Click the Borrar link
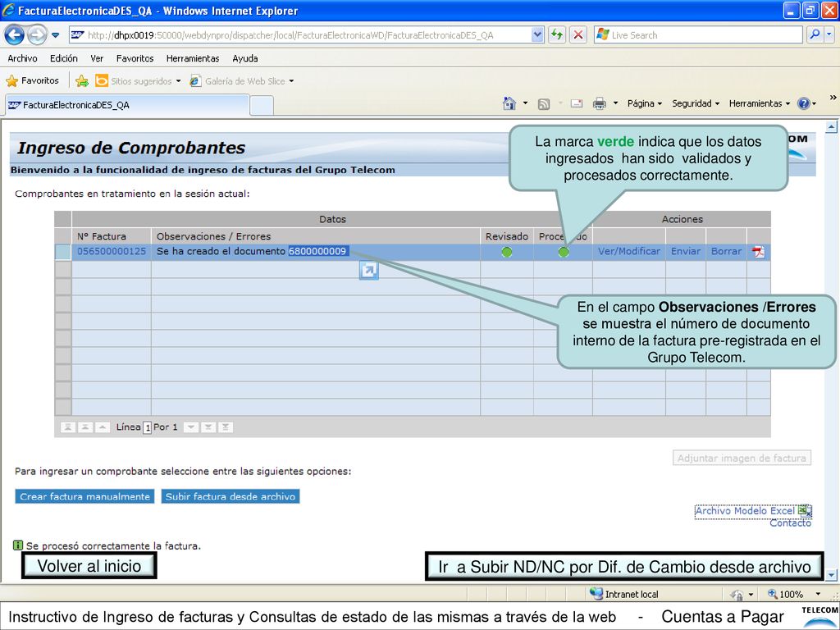 [x=727, y=251]
